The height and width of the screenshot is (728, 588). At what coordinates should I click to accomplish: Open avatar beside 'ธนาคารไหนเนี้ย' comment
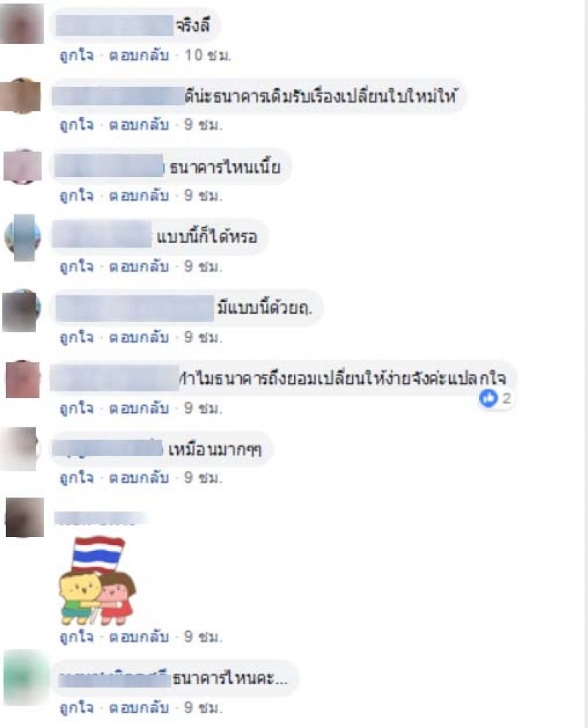(23, 167)
